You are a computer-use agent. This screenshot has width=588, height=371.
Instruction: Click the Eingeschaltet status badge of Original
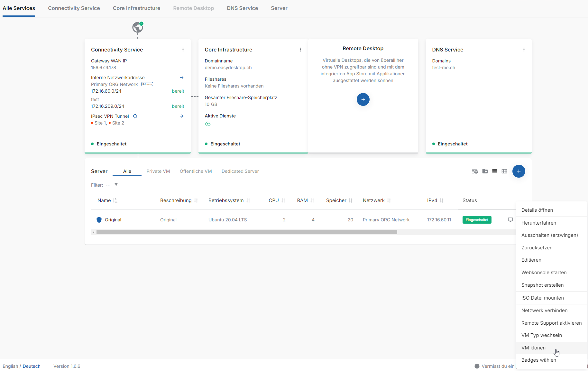click(477, 220)
